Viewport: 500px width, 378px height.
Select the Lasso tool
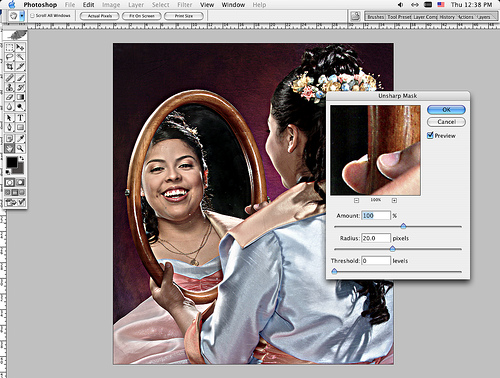9,57
